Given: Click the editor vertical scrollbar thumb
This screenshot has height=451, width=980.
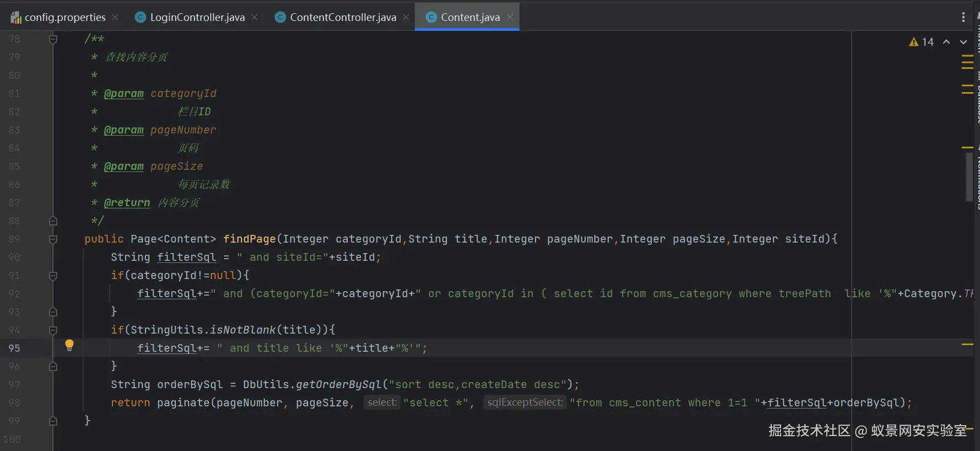Looking at the screenshot, I should click(x=969, y=176).
